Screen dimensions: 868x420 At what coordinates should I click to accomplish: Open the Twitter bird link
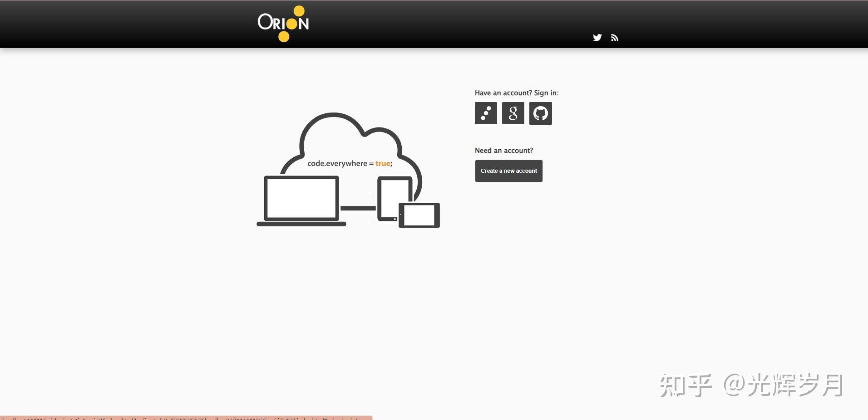tap(597, 38)
